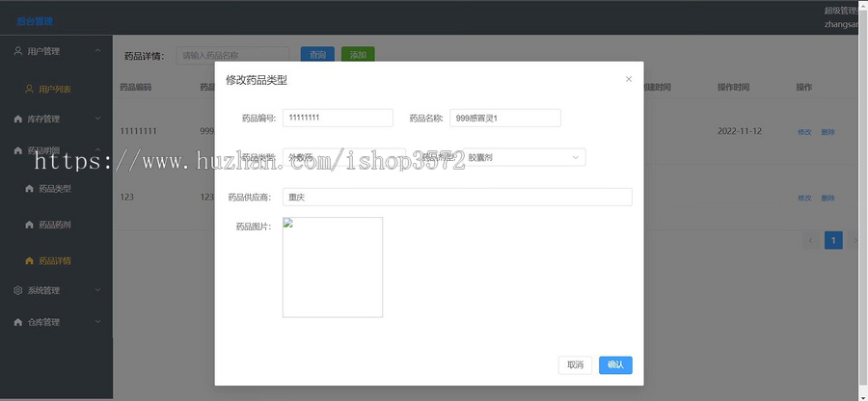This screenshot has height=401, width=868.
Task: Click the 药品类型 sidebar home icon
Action: coord(29,189)
